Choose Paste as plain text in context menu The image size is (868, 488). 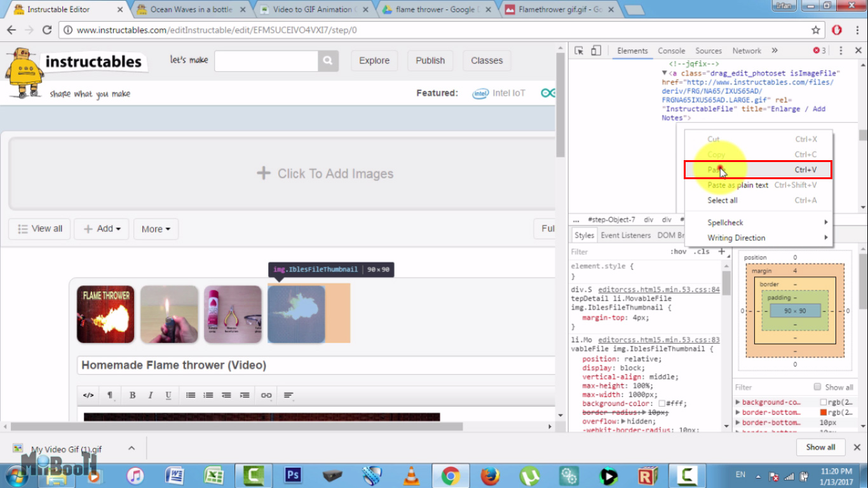coord(758,185)
